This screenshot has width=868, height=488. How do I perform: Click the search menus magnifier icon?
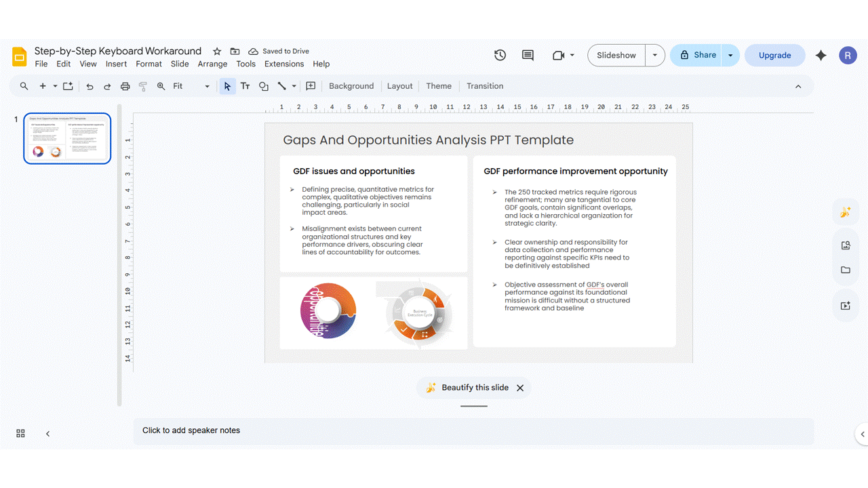(24, 86)
